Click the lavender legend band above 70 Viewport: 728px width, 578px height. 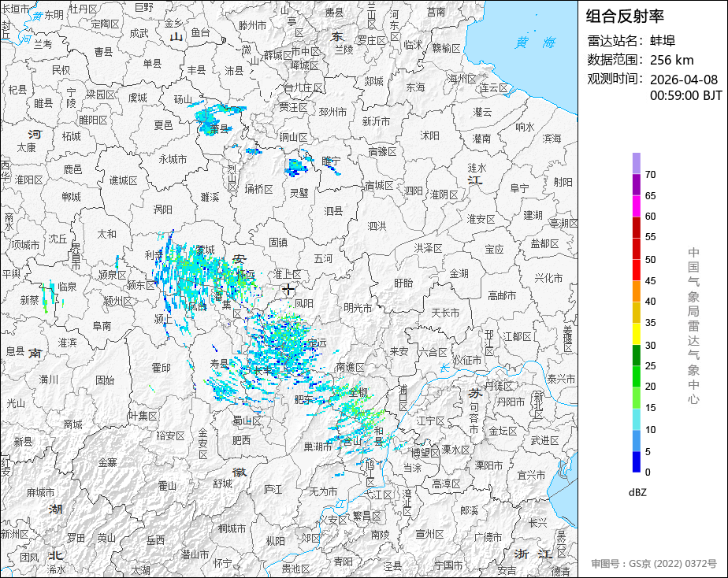[636, 163]
